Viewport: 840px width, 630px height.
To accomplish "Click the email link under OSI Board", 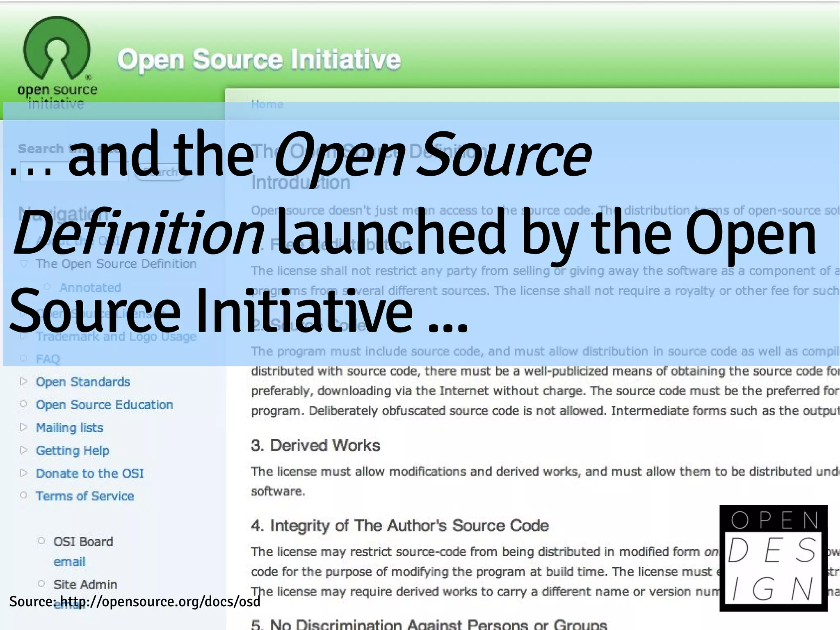I will [x=69, y=561].
